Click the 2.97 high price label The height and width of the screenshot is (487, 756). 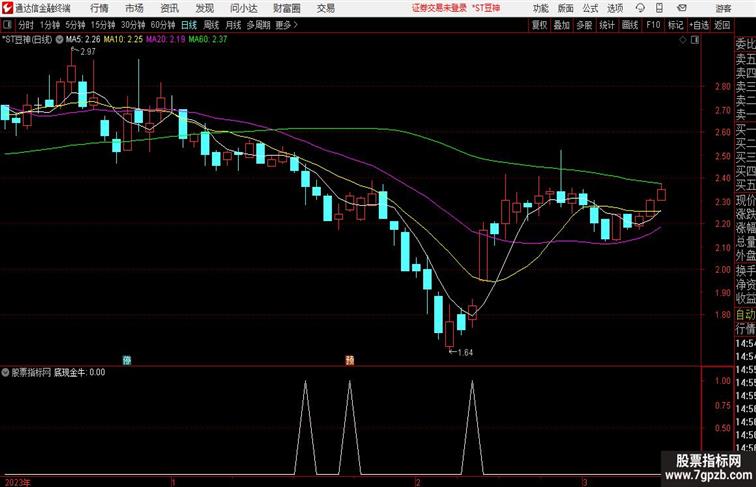88,52
